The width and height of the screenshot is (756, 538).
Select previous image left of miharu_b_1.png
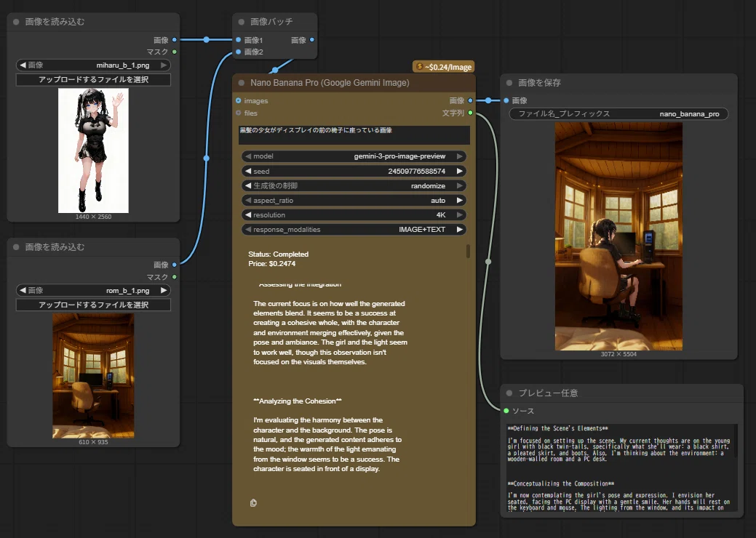click(23, 65)
